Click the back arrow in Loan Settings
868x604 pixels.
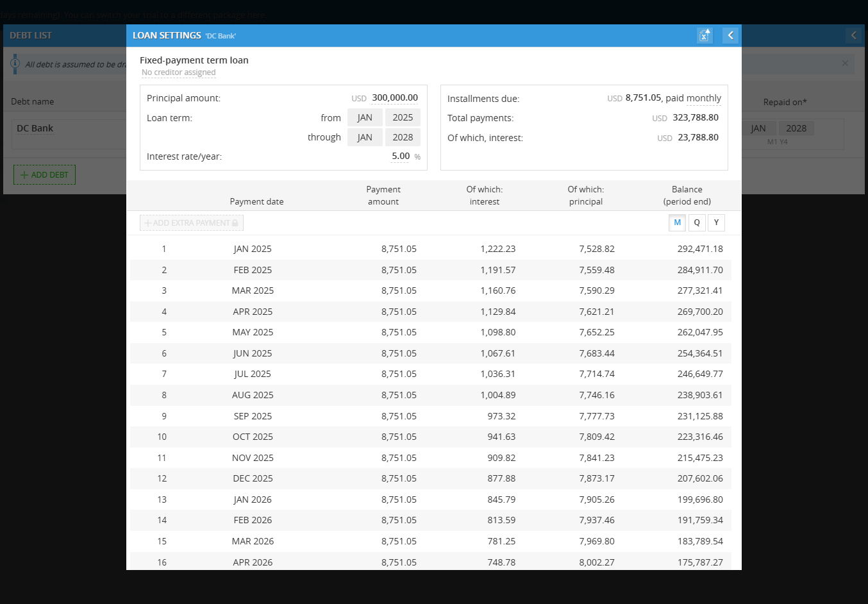pos(730,36)
